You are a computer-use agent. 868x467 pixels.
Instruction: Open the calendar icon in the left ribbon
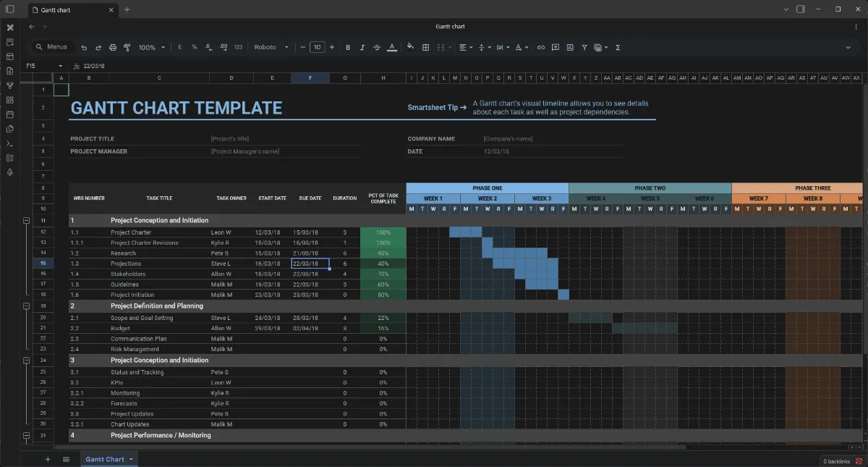(10, 114)
